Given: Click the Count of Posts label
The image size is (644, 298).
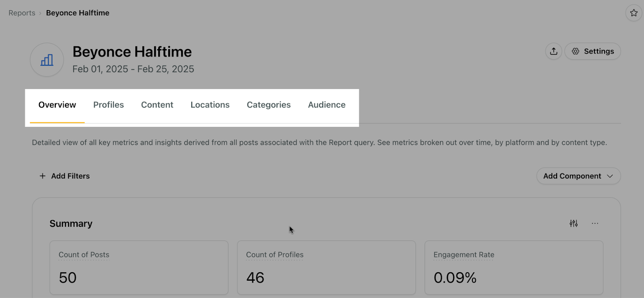Looking at the screenshot, I should click(x=84, y=255).
